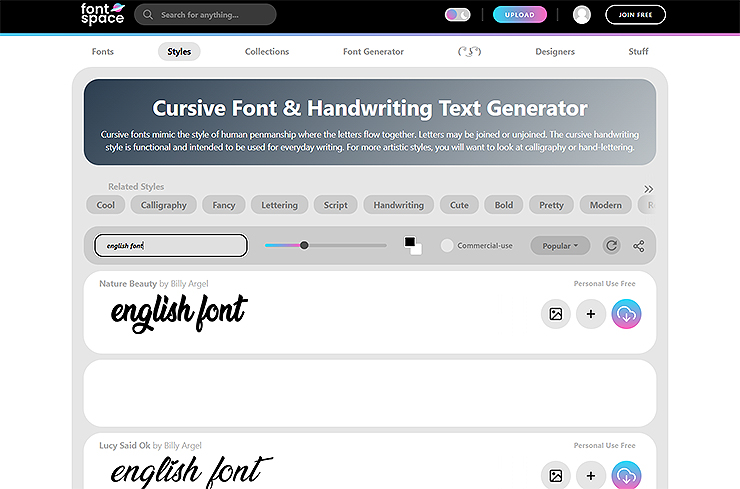The height and width of the screenshot is (489, 740).
Task: Select the Calligraphy style tag
Action: (x=164, y=205)
